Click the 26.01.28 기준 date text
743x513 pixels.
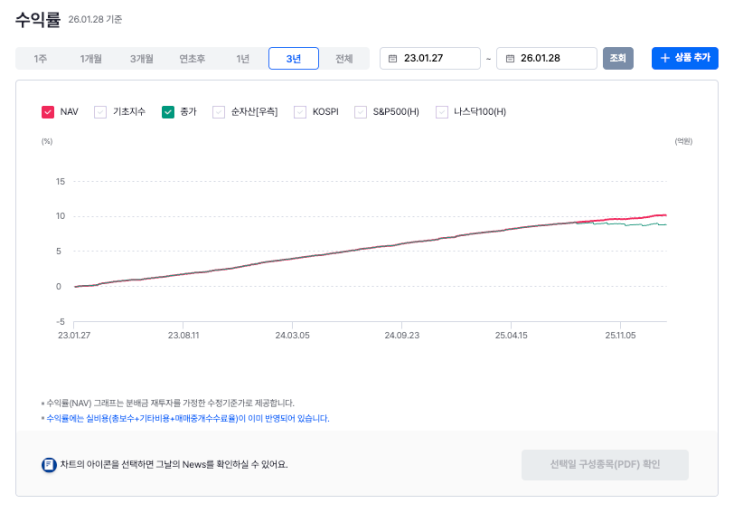(x=95, y=19)
